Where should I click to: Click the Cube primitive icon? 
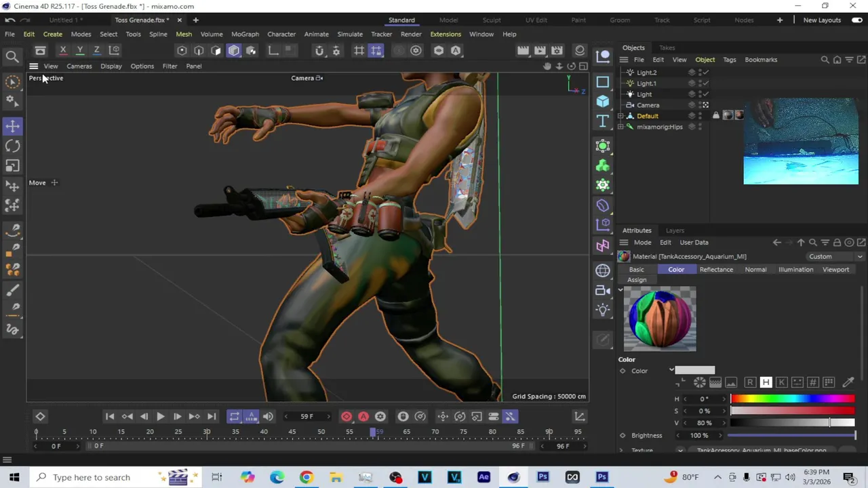point(603,101)
